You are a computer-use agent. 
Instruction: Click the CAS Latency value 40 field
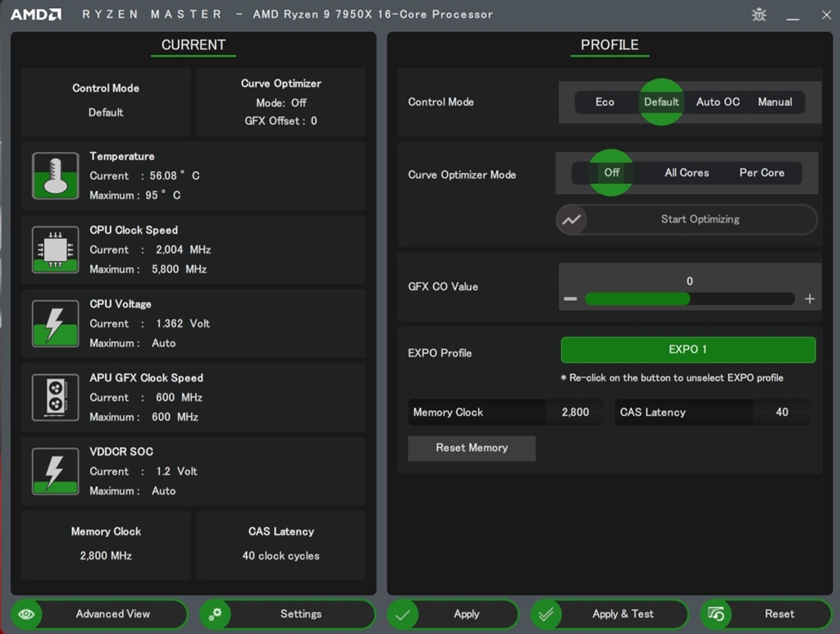(782, 413)
